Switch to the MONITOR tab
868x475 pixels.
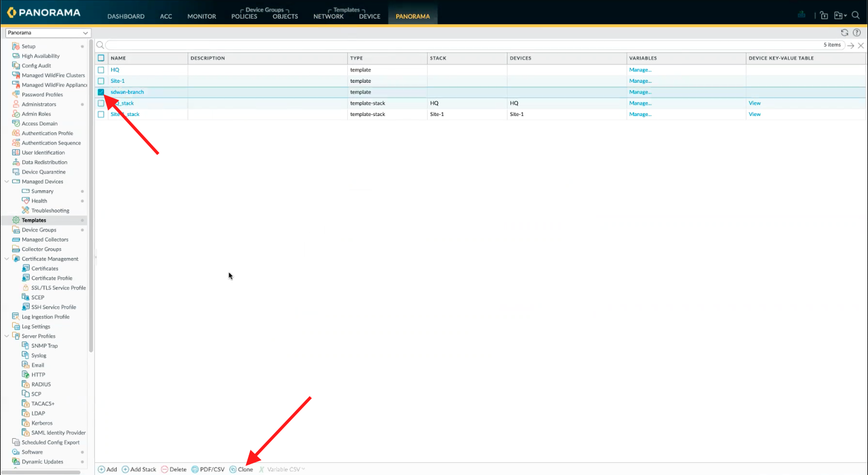click(x=201, y=16)
